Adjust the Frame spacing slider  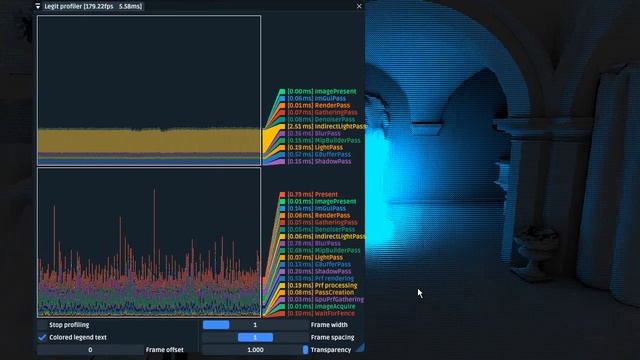[255, 338]
